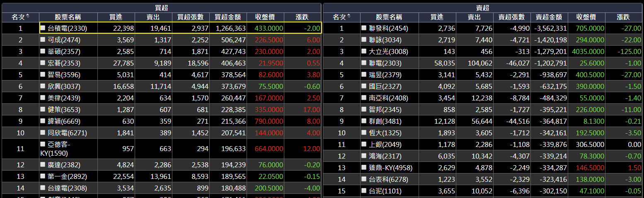The height and width of the screenshot is (198, 644).
Task: Check the 欣興(3037) row checkbox
Action: click(x=43, y=86)
